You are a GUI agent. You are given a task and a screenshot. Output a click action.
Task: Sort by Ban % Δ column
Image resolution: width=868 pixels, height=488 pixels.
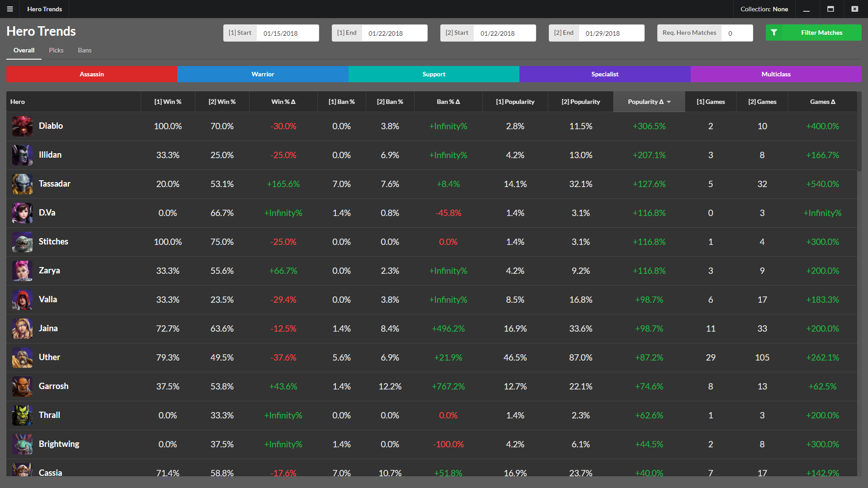pos(448,102)
